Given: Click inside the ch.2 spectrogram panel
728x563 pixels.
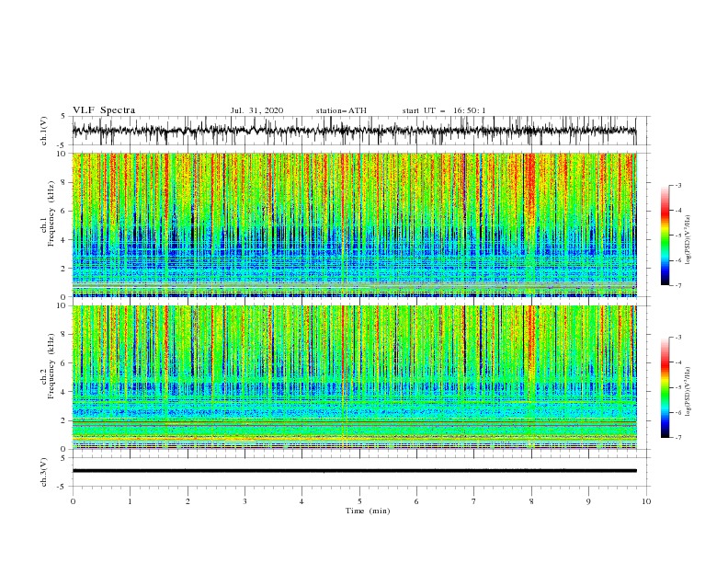Looking at the screenshot, I should pos(354,377).
